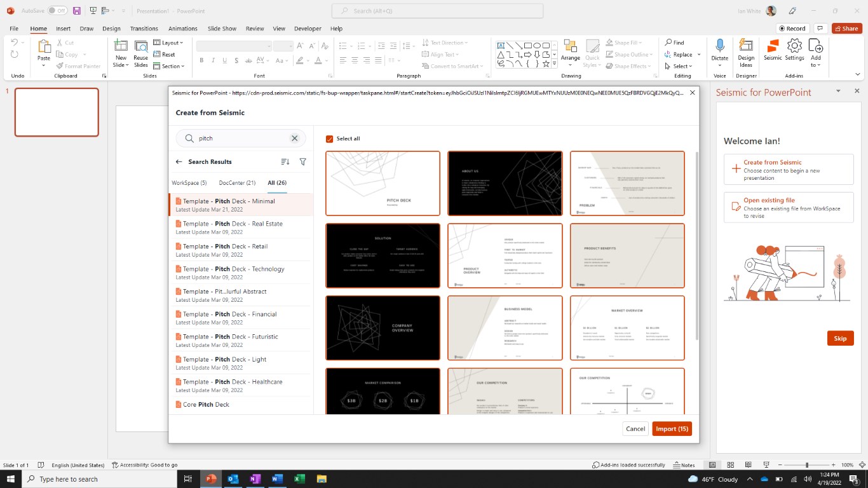Clear the pitch search with X icon
868x488 pixels.
pos(295,139)
